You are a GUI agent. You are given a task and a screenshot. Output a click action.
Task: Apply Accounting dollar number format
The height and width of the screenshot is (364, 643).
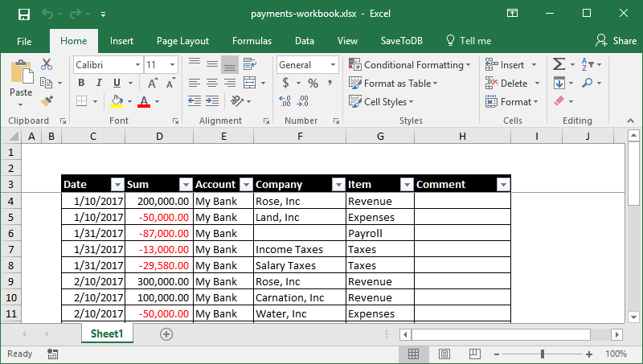(286, 84)
